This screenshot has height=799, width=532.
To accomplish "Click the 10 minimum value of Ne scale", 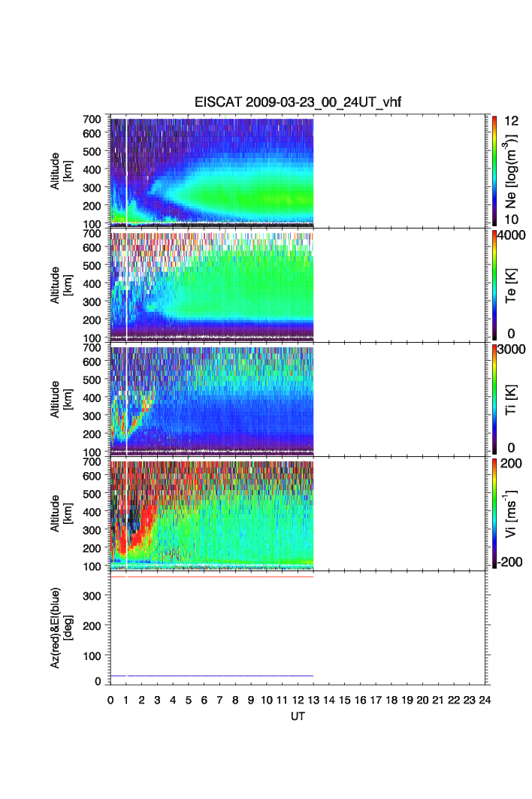I will point(511,219).
